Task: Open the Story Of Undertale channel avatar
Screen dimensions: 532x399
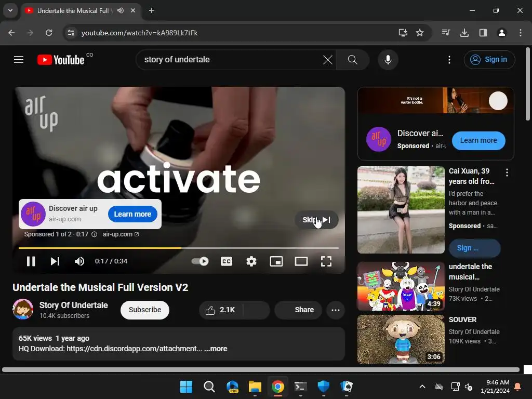Action: point(23,309)
